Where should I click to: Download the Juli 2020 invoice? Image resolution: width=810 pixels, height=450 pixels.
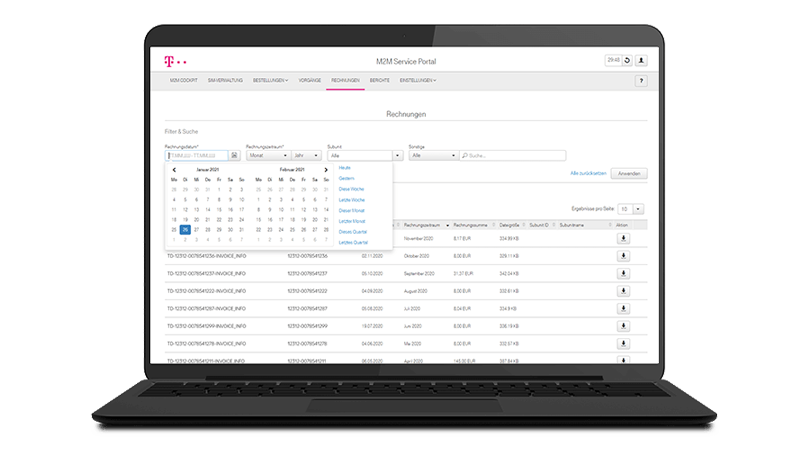[623, 309]
